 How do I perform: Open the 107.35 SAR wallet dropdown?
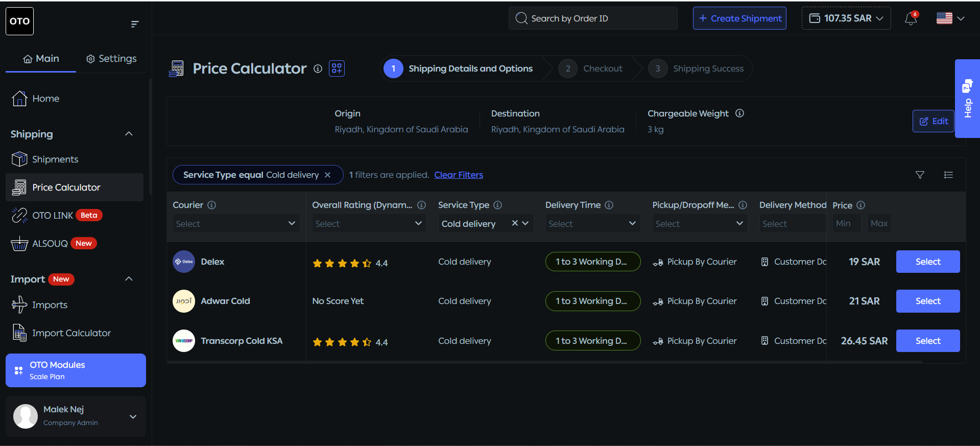[x=846, y=18]
